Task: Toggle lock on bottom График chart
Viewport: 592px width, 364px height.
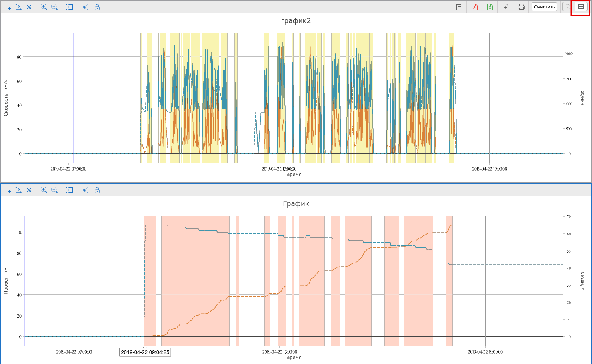Action: 97,190
